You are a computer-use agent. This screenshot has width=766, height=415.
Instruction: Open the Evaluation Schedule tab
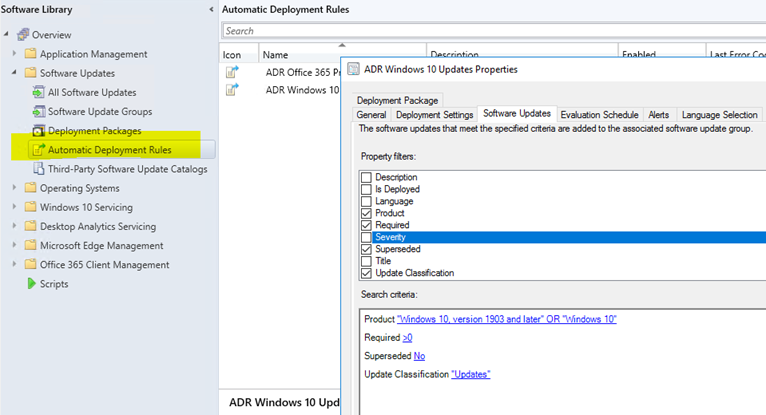pyautogui.click(x=599, y=115)
